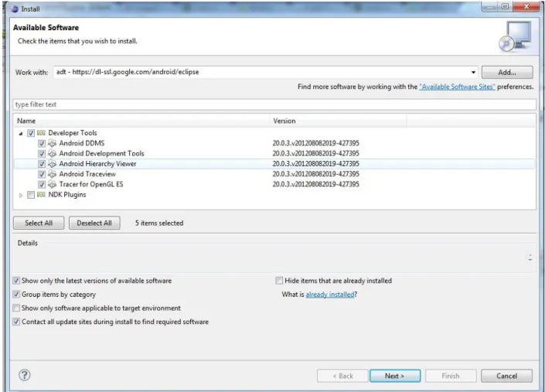Click the Tracer for OpenGL ES version cell
The width and height of the screenshot is (545, 392).
click(x=316, y=184)
